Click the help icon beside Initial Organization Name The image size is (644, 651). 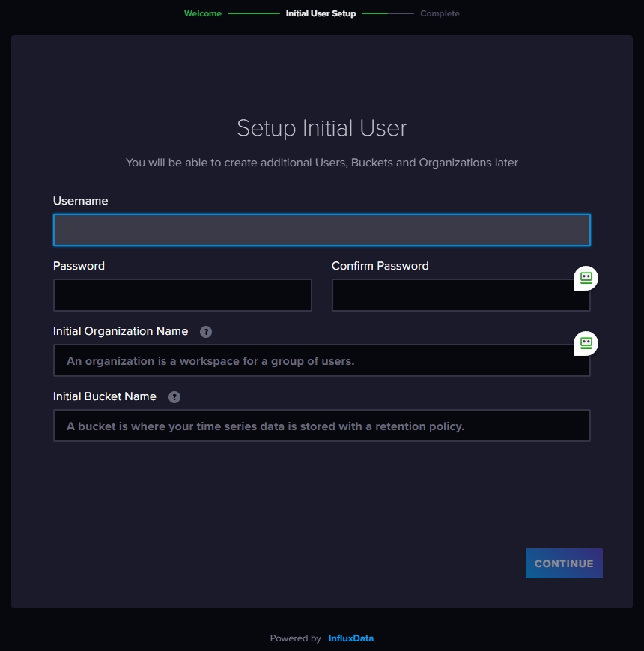click(206, 332)
